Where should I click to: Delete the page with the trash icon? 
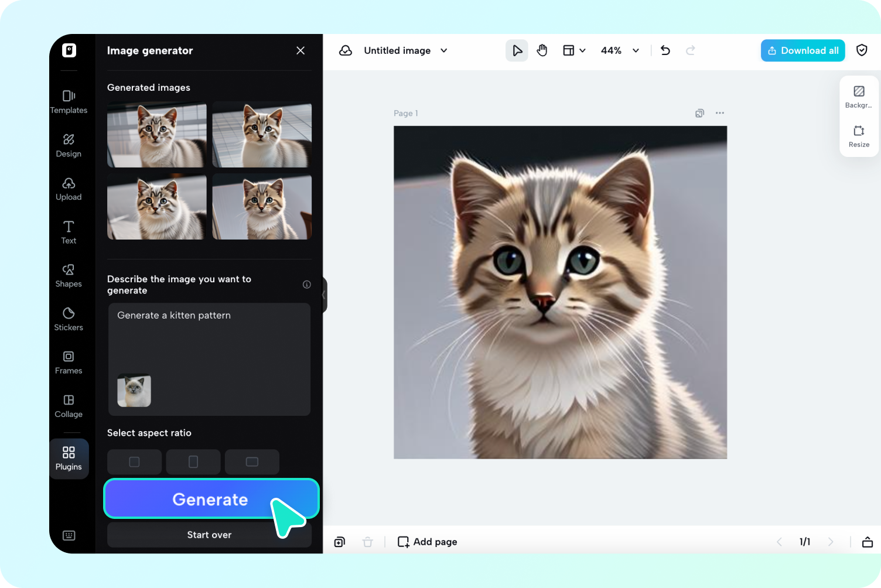(x=367, y=542)
